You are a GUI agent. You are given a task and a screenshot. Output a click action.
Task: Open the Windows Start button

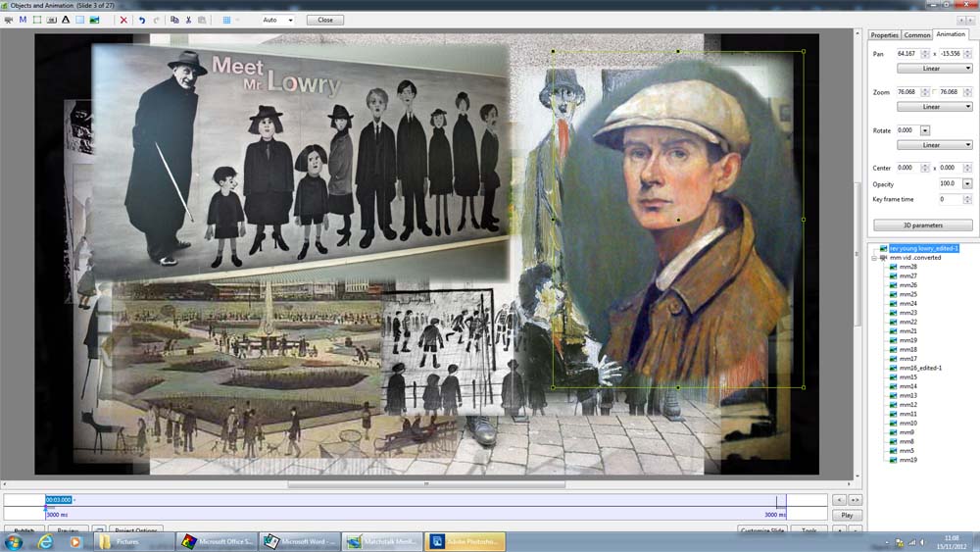13,542
